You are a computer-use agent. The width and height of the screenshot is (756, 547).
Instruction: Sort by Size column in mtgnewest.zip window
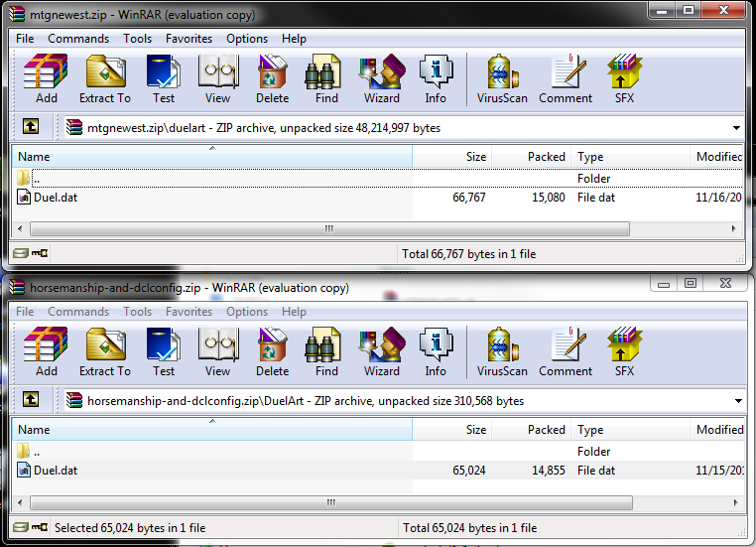coord(451,156)
